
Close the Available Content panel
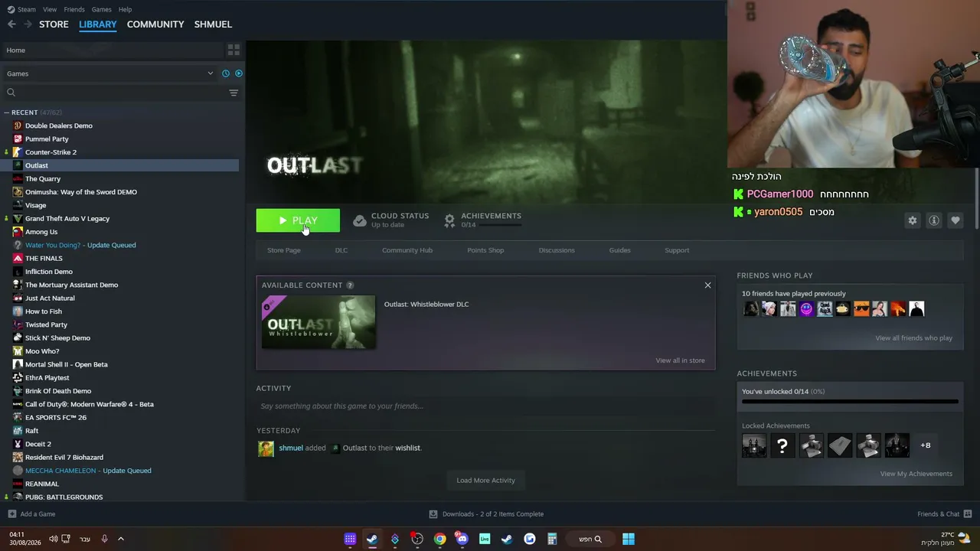[707, 285]
